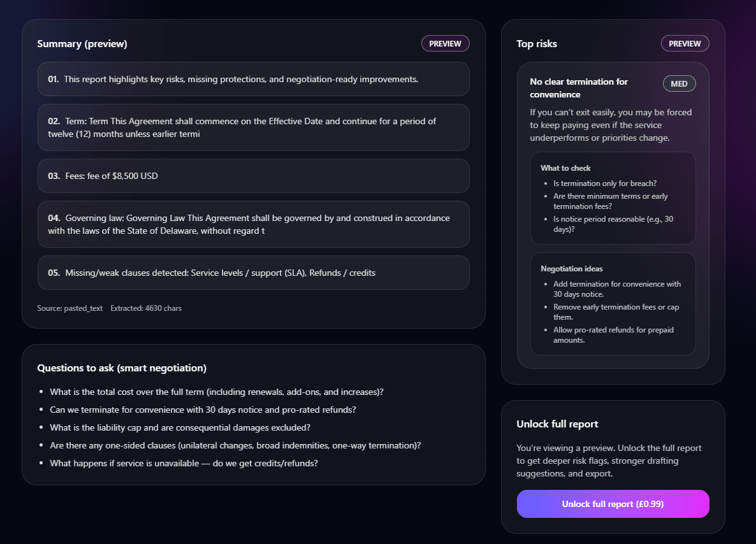This screenshot has height=544, width=756.
Task: Click the Unlock full report (£0.99) button
Action: 613,504
